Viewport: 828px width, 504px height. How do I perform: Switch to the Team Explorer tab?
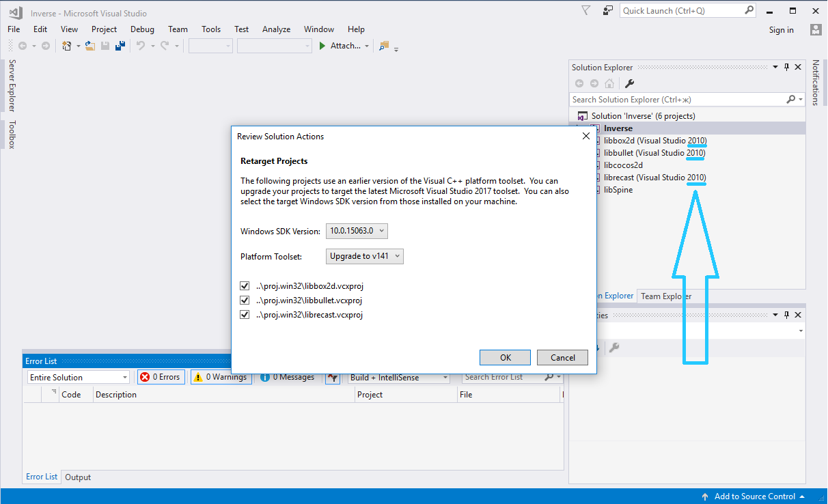665,296
